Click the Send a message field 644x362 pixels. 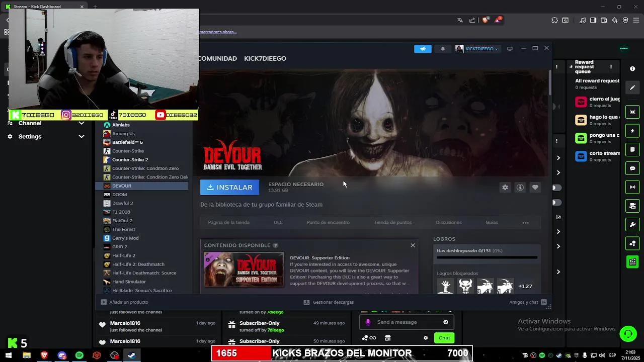(407, 322)
